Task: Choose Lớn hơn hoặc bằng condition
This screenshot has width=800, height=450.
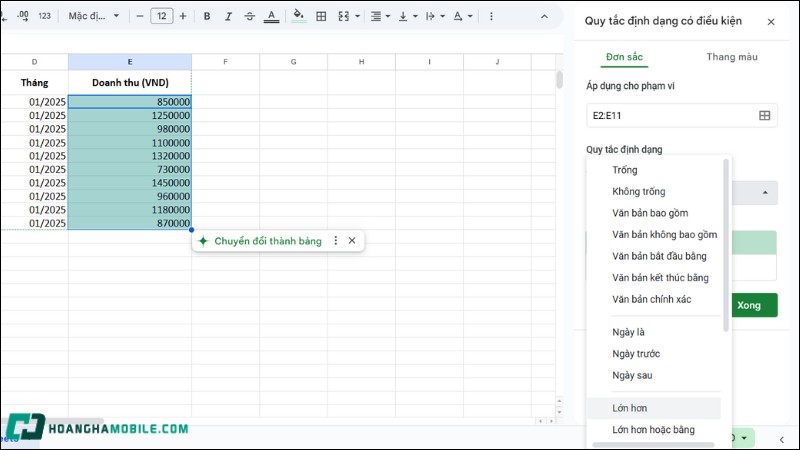Action: pyautogui.click(x=654, y=430)
